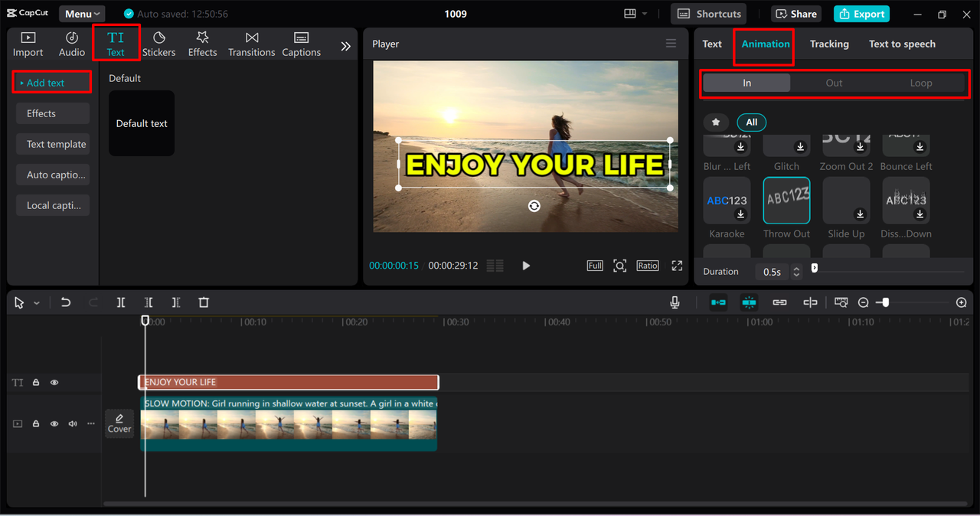This screenshot has width=980, height=516.
Task: Toggle clip linkage
Action: pos(779,302)
